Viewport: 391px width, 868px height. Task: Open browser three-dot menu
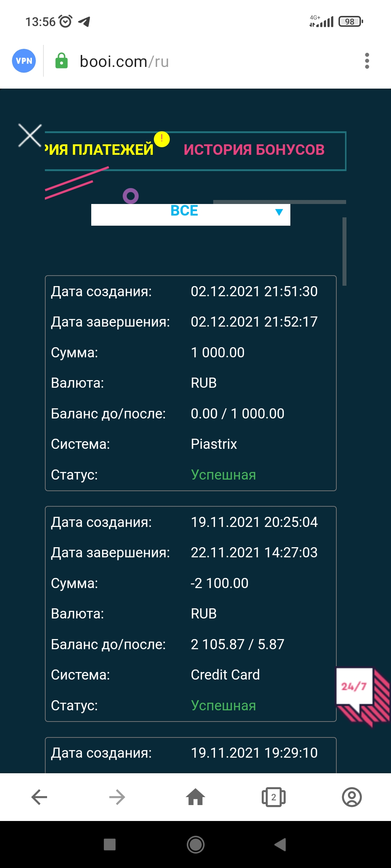(367, 61)
